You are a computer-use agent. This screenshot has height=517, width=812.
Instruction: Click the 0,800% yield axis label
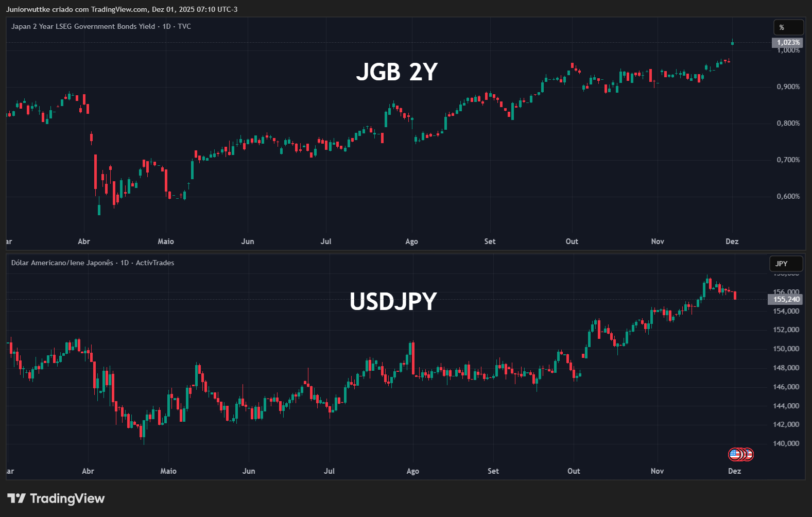click(788, 123)
